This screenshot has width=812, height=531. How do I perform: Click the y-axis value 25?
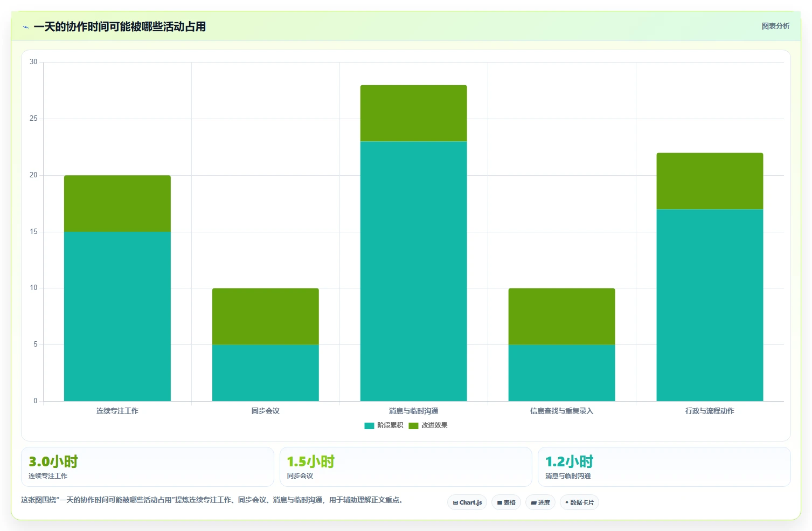(x=33, y=119)
